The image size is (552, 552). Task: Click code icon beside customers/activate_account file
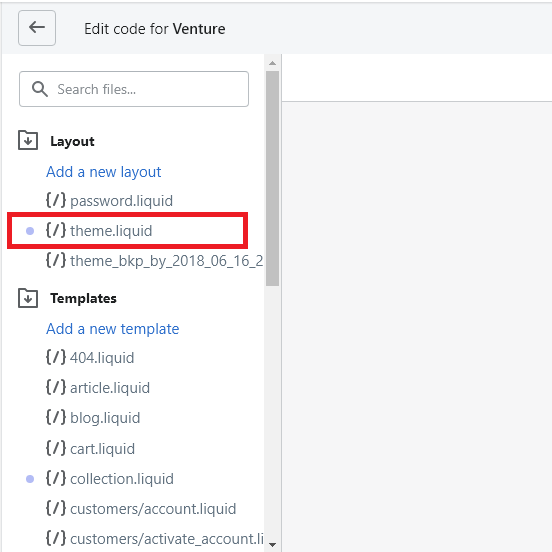(x=56, y=538)
